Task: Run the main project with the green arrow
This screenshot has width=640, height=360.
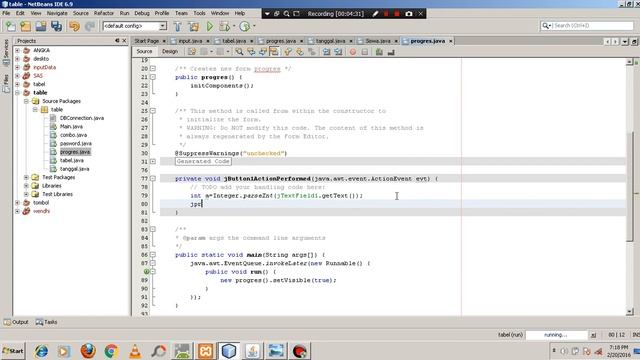Action: pos(210,27)
